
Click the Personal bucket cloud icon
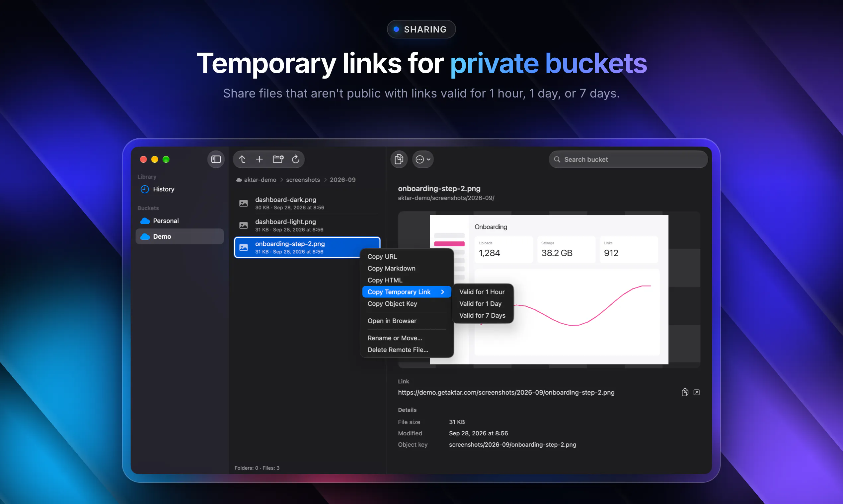pyautogui.click(x=145, y=221)
